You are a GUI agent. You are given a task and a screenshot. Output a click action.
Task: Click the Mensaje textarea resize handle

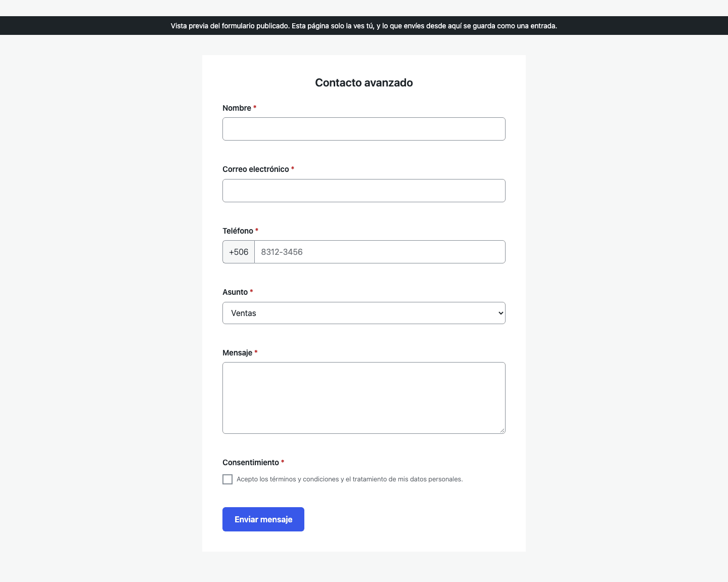click(x=502, y=430)
